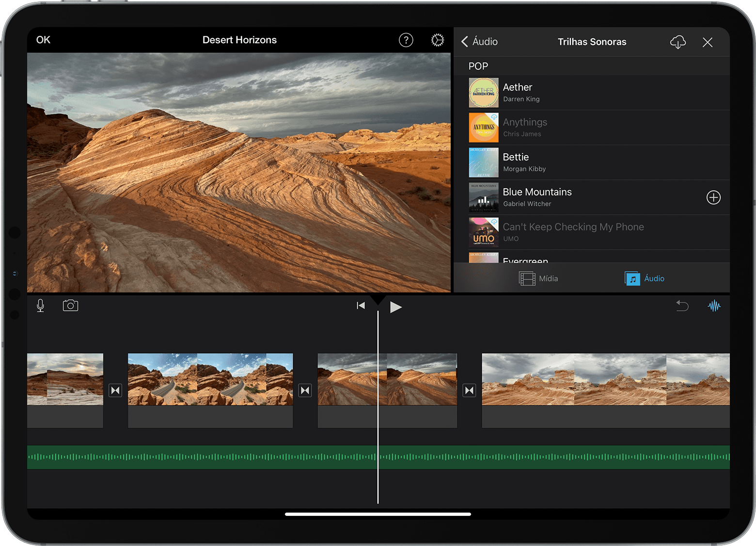The height and width of the screenshot is (546, 756).
Task: Close the Trilhas Sonoras panel
Action: pyautogui.click(x=707, y=42)
